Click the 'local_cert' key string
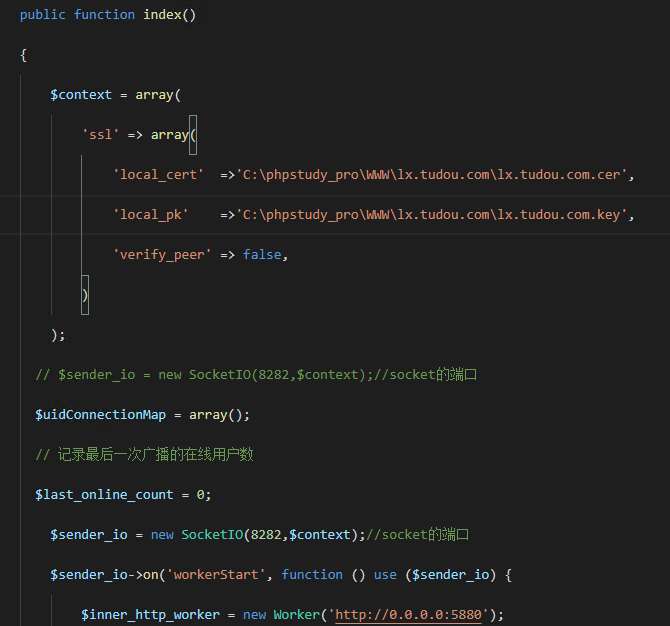Viewport: 670px width, 626px height. click(x=158, y=175)
